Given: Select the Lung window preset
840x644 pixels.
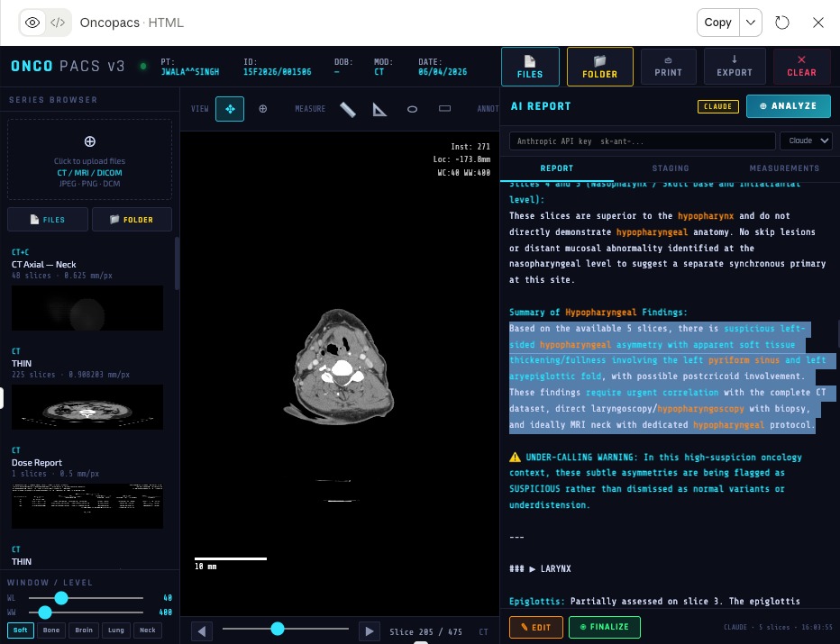Looking at the screenshot, I should (x=115, y=630).
